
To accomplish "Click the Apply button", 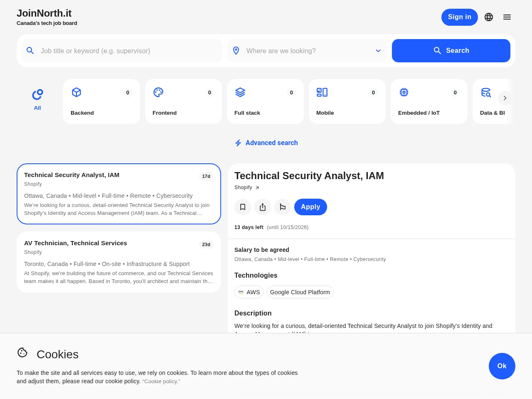I will pyautogui.click(x=310, y=207).
